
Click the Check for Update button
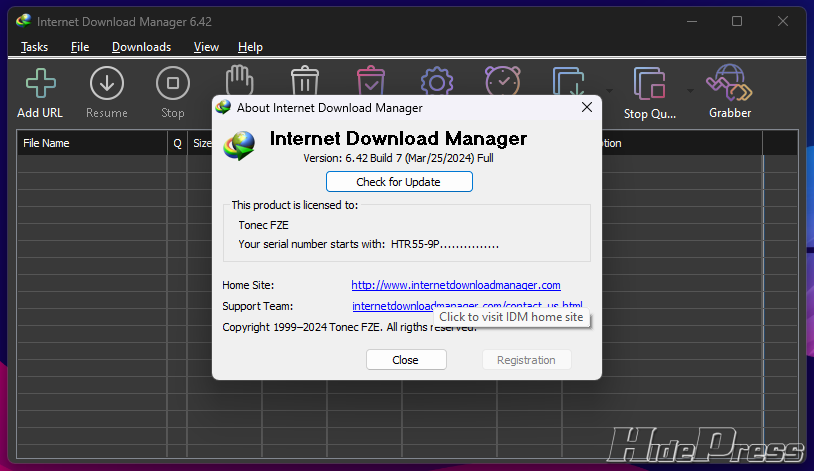point(399,182)
